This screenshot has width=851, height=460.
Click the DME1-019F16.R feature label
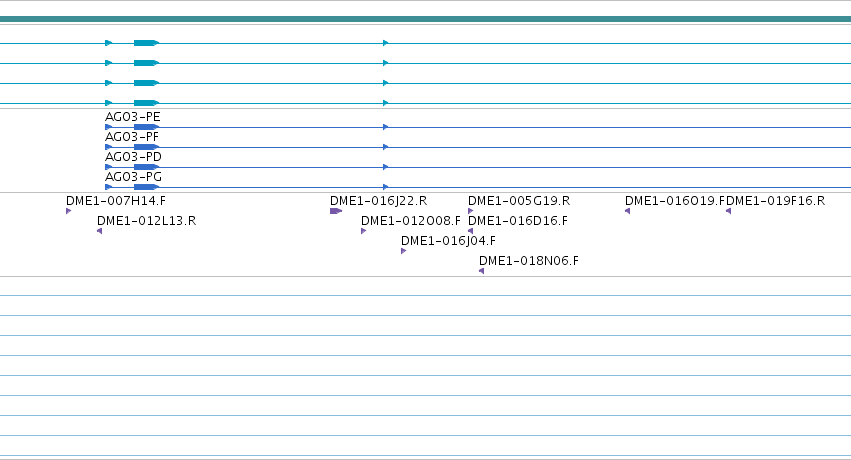coord(776,201)
